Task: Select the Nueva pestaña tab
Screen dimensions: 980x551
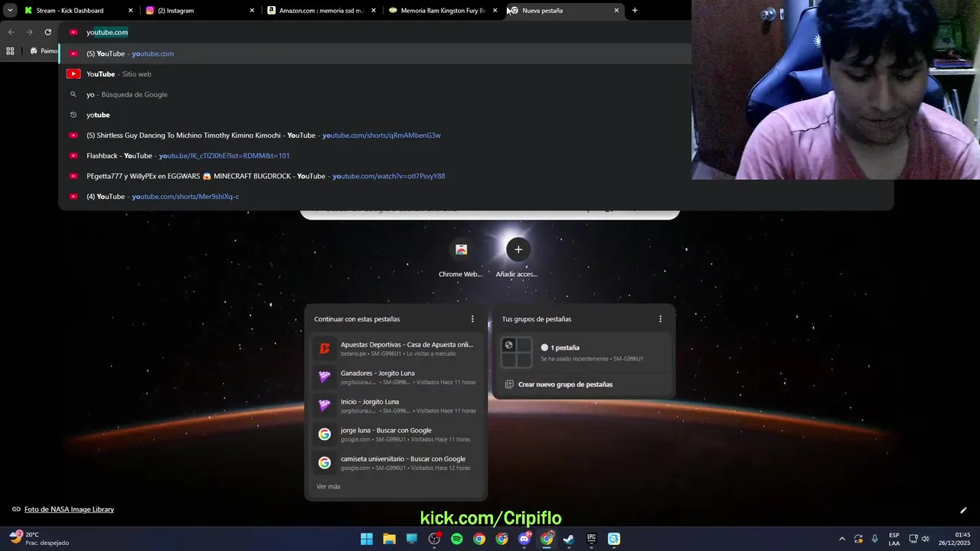Action: click(x=564, y=11)
